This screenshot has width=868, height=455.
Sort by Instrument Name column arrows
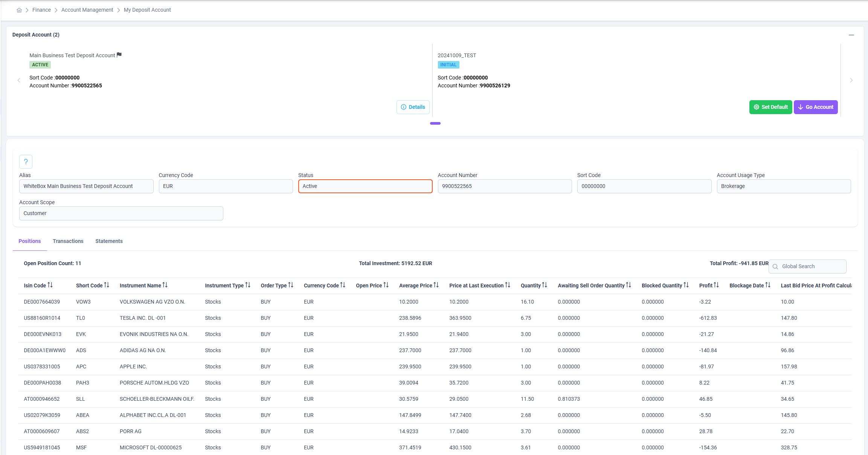tap(165, 285)
